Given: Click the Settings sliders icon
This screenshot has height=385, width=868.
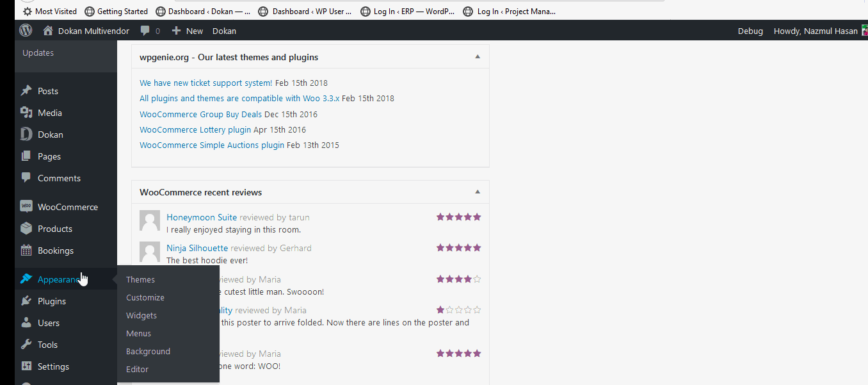Looking at the screenshot, I should (x=26, y=366).
